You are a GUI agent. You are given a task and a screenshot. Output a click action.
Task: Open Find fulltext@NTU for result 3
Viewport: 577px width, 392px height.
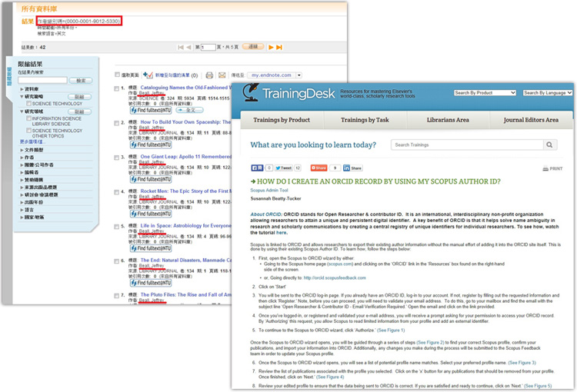pyautogui.click(x=151, y=179)
